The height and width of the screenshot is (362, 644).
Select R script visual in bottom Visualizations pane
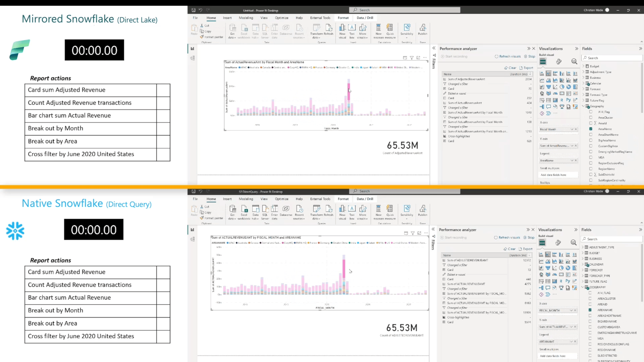tap(561, 281)
